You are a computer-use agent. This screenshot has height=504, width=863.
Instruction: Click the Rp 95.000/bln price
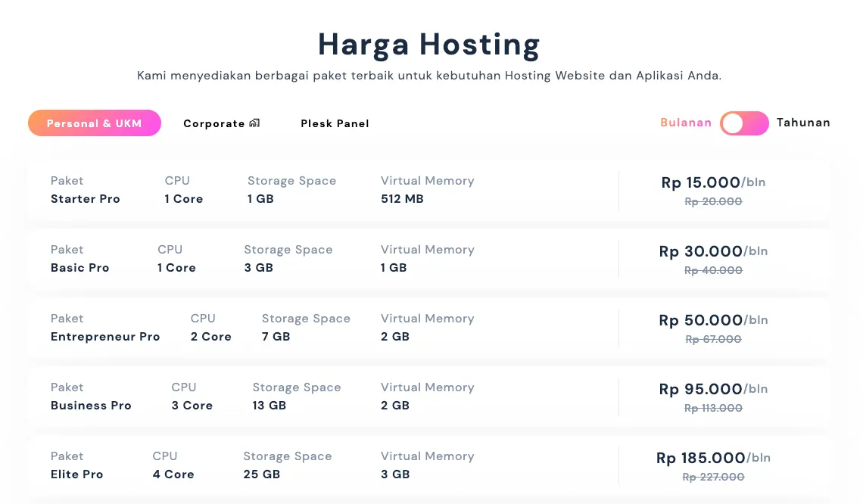713,389
